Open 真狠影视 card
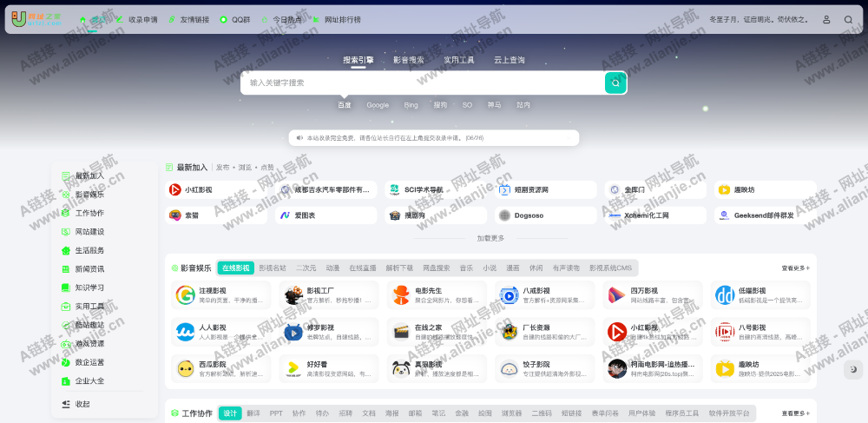 point(437,369)
